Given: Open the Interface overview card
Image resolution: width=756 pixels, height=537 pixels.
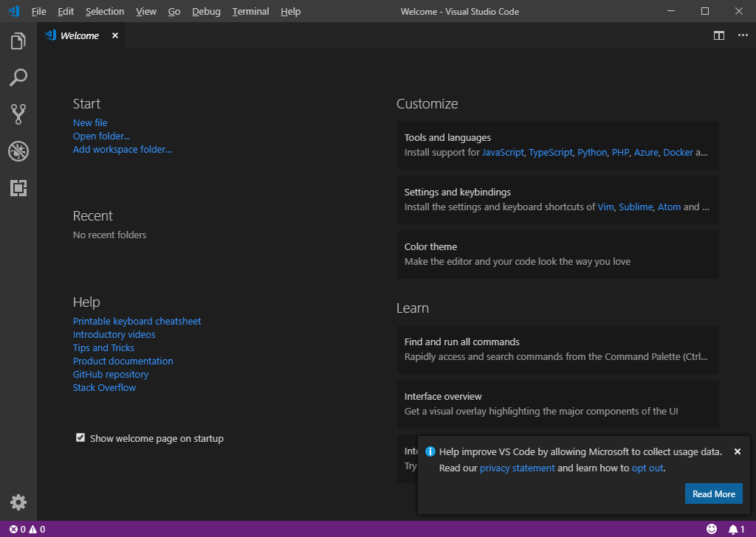Looking at the screenshot, I should point(558,404).
